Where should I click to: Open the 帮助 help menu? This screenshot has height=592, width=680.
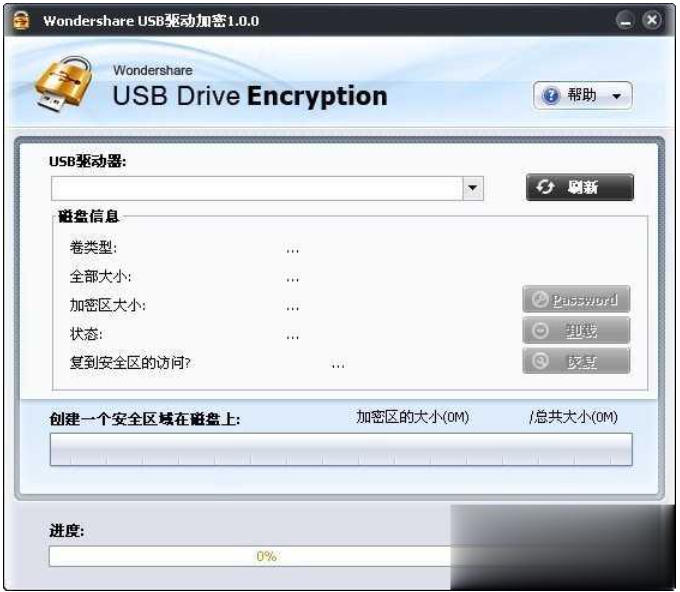pos(582,95)
